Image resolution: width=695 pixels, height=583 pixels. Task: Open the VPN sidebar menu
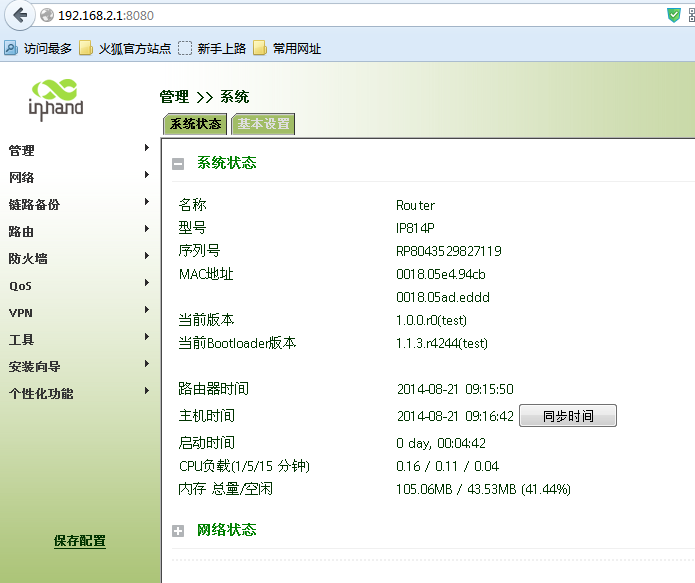pyautogui.click(x=21, y=313)
